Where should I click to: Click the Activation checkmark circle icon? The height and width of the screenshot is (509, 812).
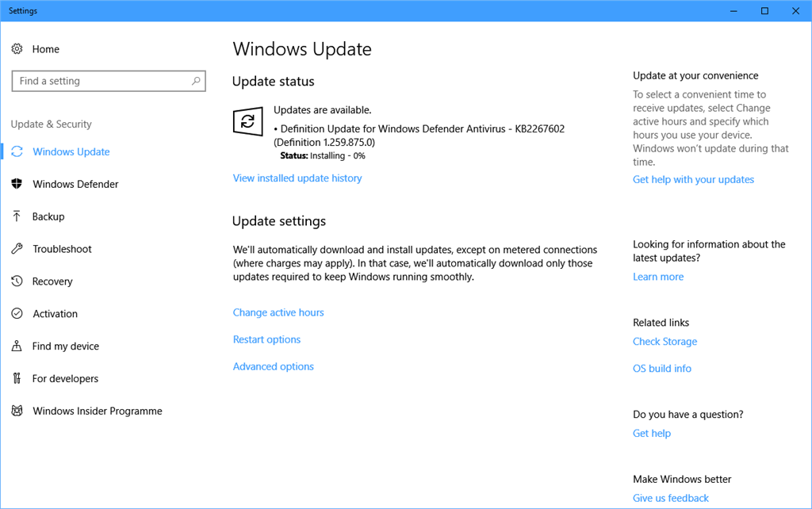pos(17,313)
